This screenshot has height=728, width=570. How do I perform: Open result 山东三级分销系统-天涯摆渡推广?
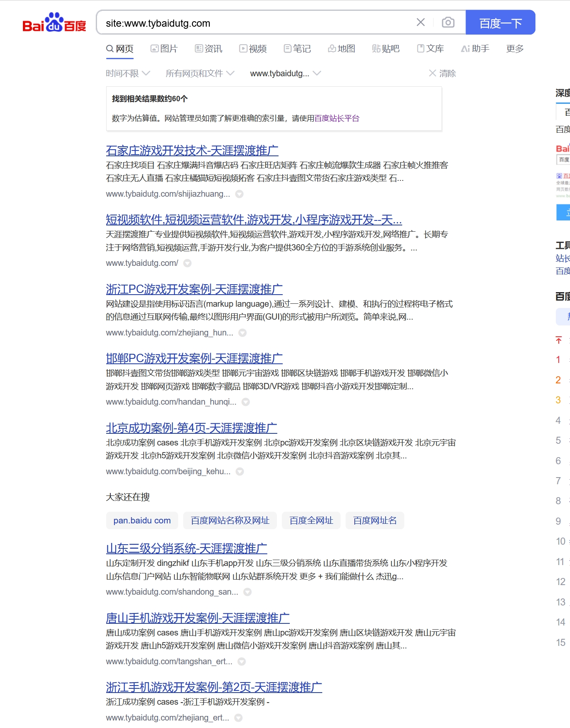(187, 548)
